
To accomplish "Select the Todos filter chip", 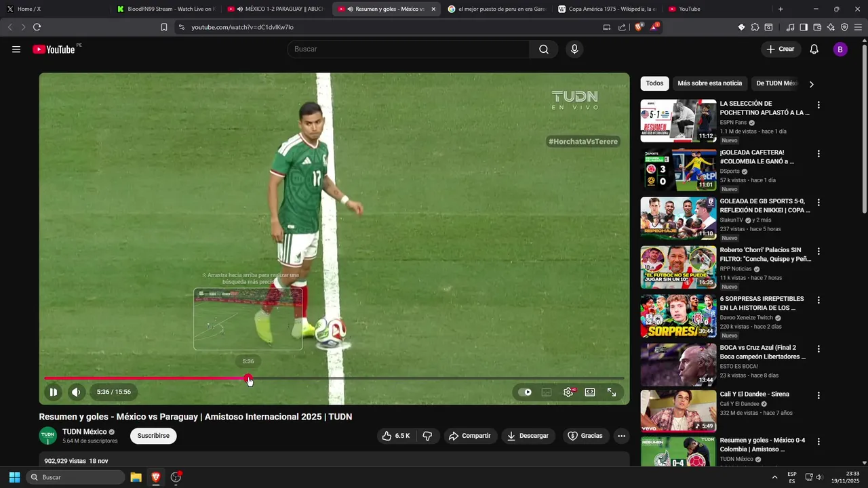I will 654,83.
